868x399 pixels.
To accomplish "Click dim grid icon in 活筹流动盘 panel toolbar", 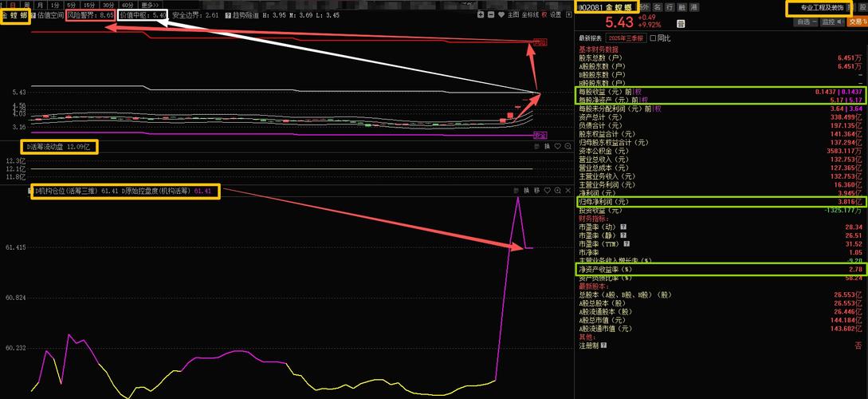I will 537,146.
